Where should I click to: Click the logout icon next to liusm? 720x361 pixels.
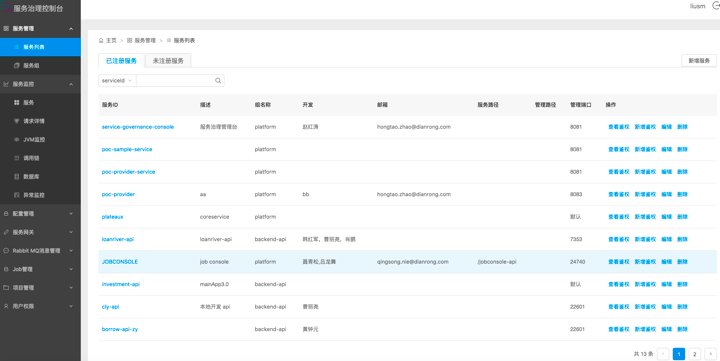point(716,6)
